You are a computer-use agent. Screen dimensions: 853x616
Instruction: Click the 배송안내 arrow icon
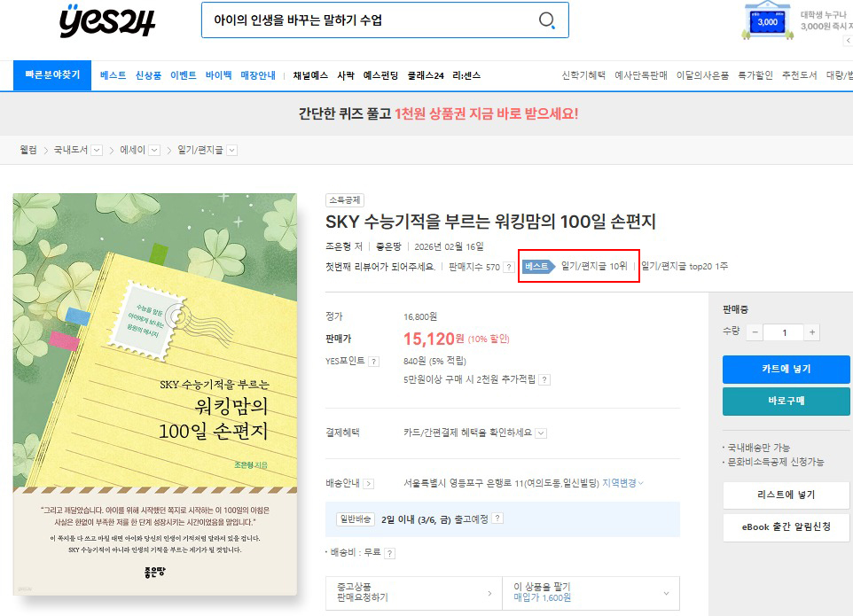(368, 484)
